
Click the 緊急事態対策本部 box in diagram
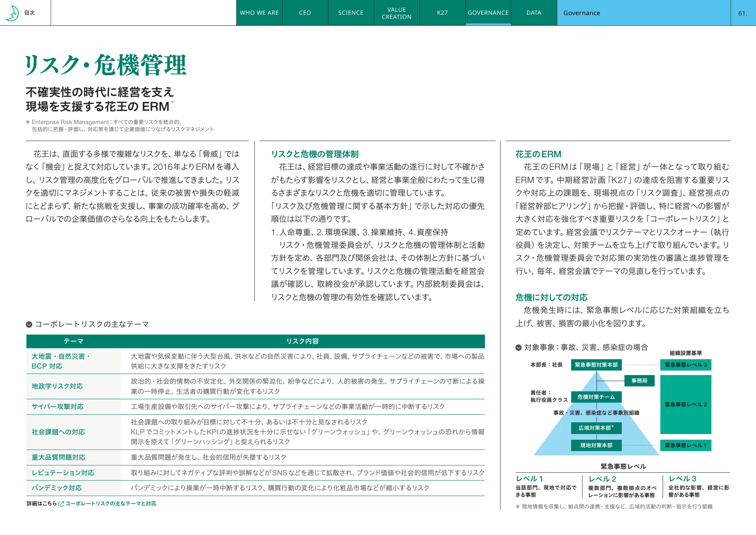pyautogui.click(x=596, y=365)
